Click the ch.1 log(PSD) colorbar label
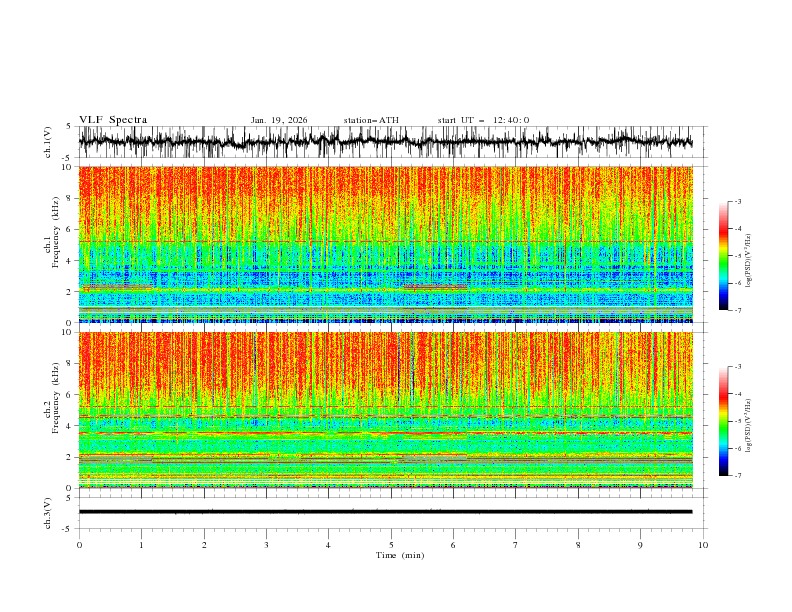 click(x=748, y=261)
